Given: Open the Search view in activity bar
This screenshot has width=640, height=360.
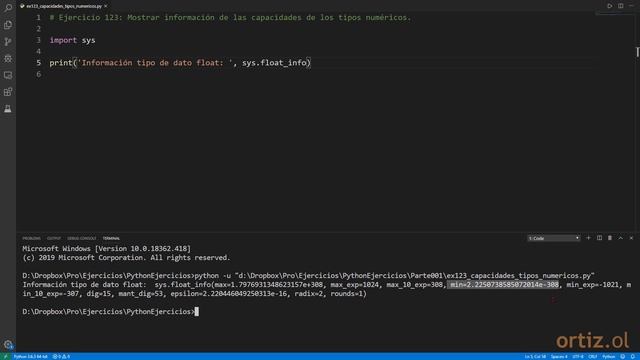Looking at the screenshot, I should click(x=8, y=8).
